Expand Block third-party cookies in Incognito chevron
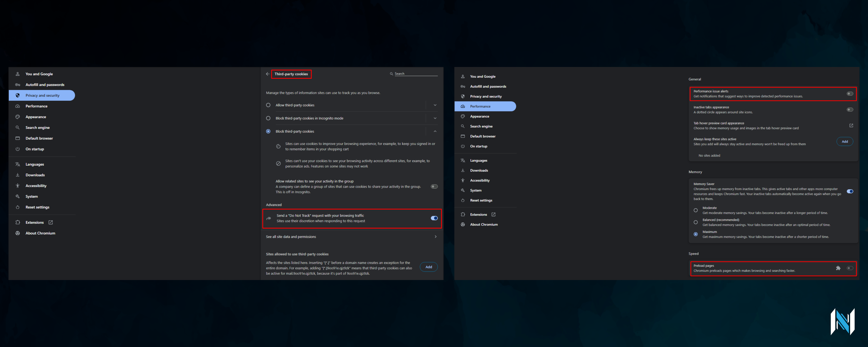The image size is (868, 347). 435,118
